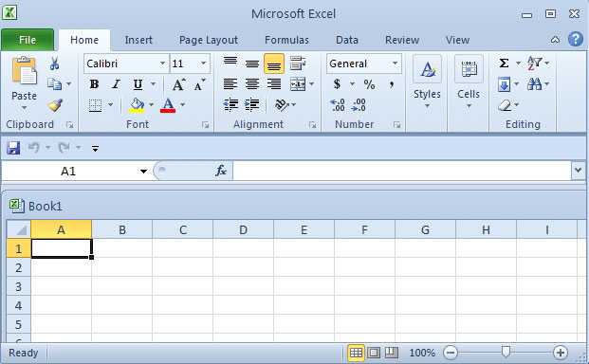The height and width of the screenshot is (364, 589).
Task: Open Font dialog box launcher
Action: pyautogui.click(x=205, y=125)
